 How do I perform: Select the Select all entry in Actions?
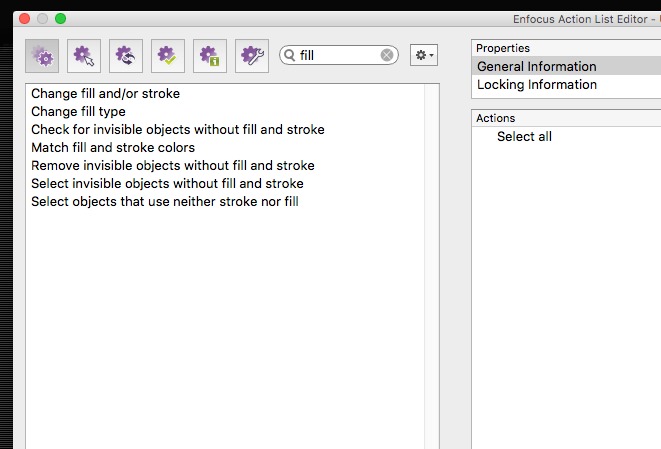pyautogui.click(x=566, y=137)
